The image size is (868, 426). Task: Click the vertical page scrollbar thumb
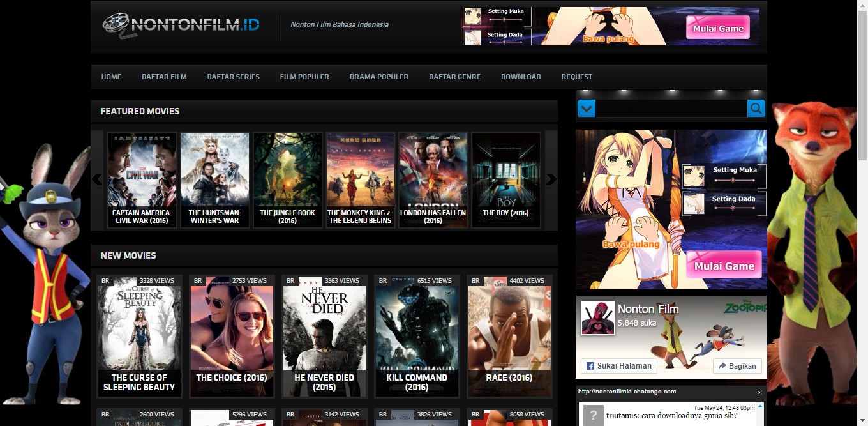[x=862, y=85]
